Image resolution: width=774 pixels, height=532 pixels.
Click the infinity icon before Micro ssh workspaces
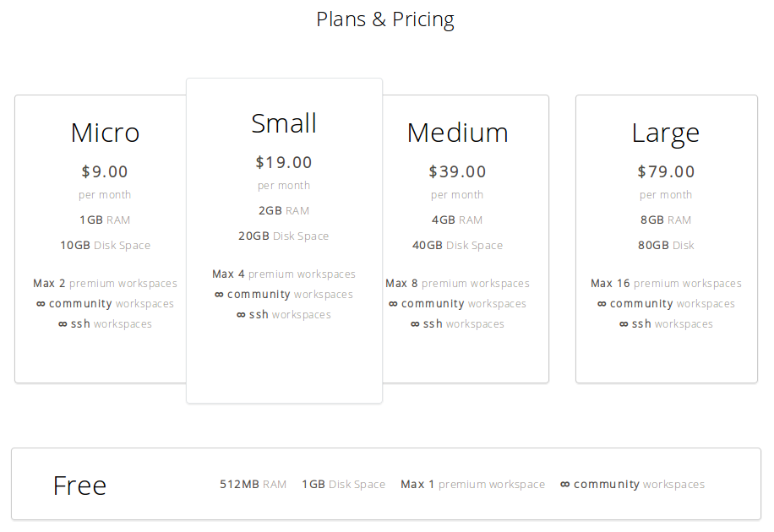point(63,324)
